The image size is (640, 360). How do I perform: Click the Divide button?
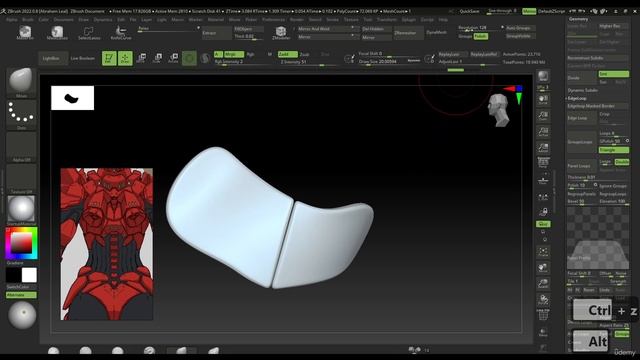(582, 78)
